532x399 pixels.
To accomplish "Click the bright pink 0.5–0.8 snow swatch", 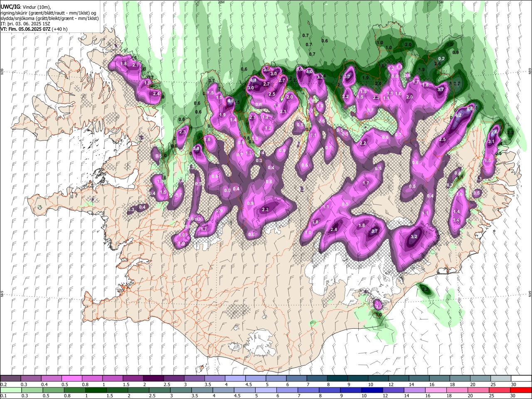I will pyautogui.click(x=71, y=378).
